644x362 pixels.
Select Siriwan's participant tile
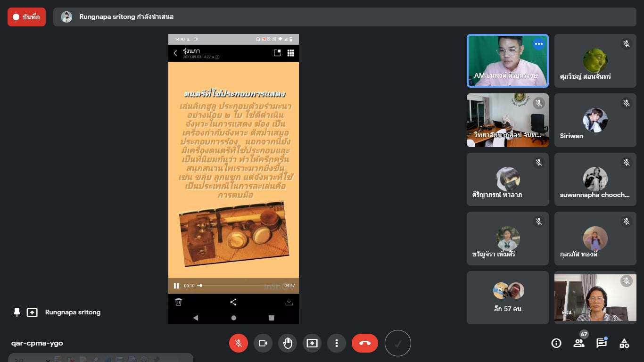[595, 120]
